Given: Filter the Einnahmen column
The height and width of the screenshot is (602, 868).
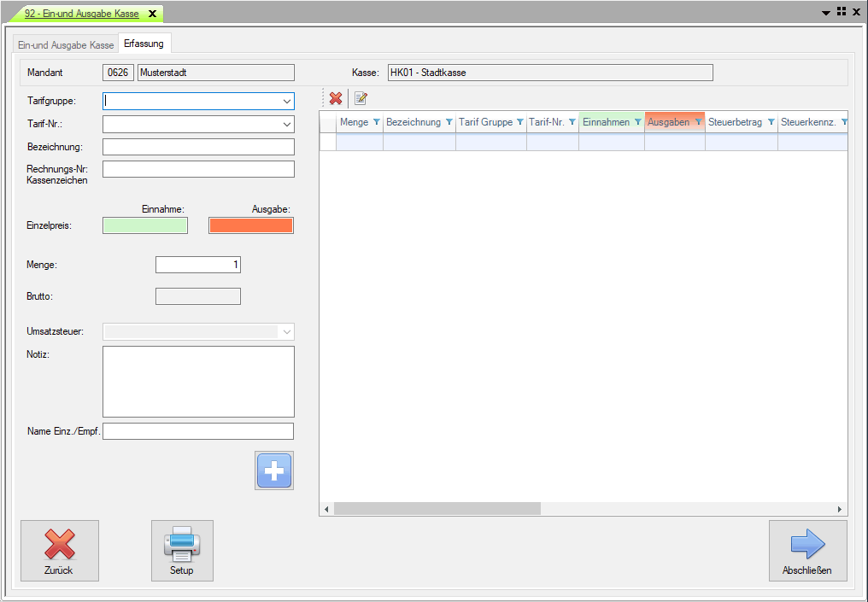Looking at the screenshot, I should pos(637,123).
